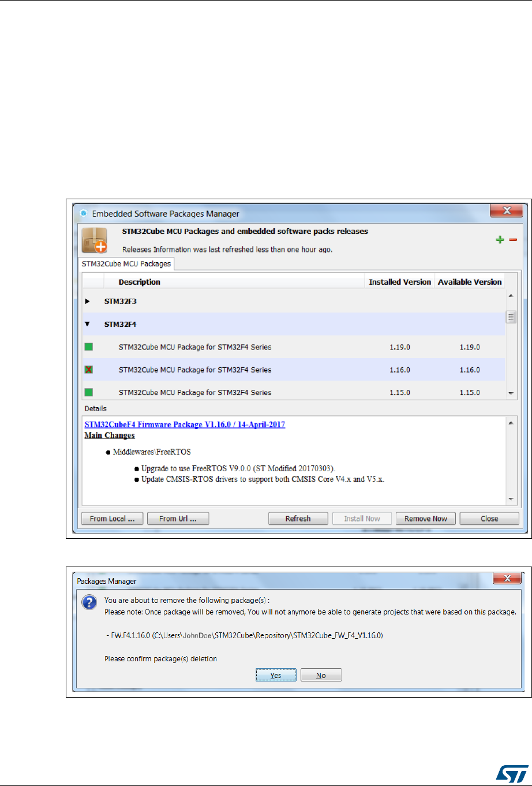Select the STM32F4 Series 1.19.0 row text
This screenshot has height=786, width=532.
point(195,348)
